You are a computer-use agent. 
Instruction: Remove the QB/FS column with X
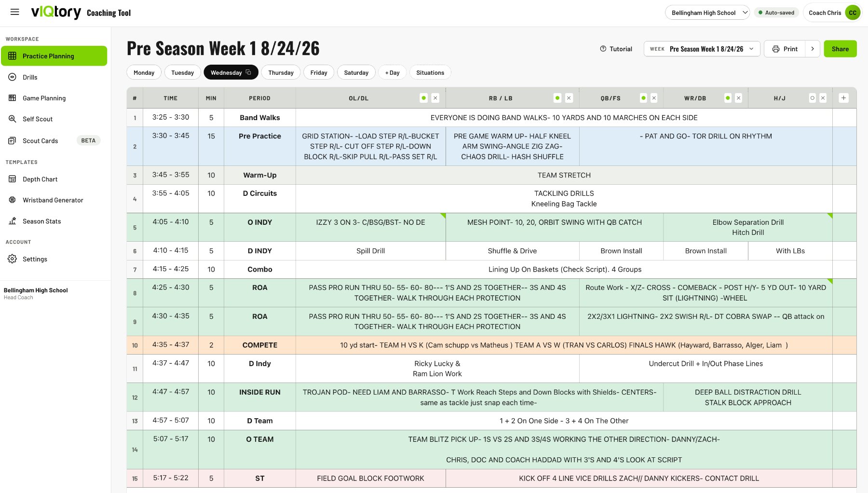point(654,98)
